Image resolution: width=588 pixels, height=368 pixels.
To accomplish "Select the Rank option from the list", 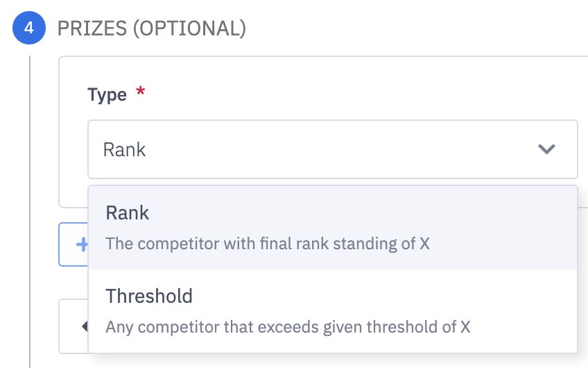I will click(128, 213).
